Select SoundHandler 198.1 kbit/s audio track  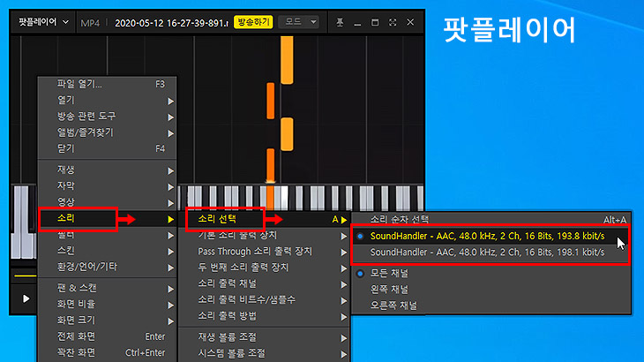pyautogui.click(x=490, y=253)
